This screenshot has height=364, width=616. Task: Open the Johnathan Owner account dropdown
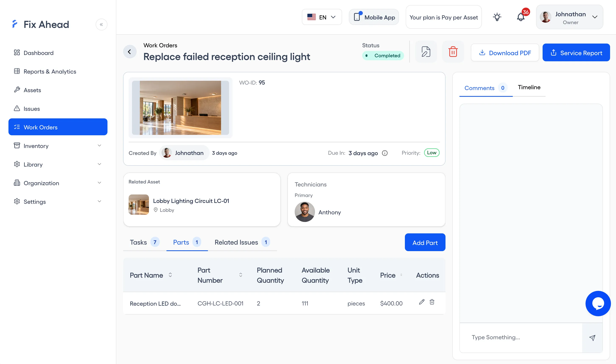569,17
